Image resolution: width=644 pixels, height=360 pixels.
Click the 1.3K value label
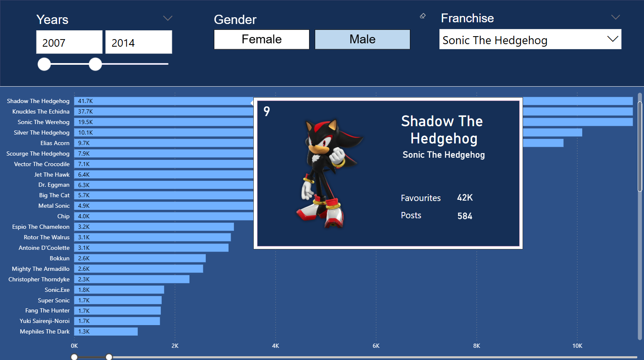(84, 331)
